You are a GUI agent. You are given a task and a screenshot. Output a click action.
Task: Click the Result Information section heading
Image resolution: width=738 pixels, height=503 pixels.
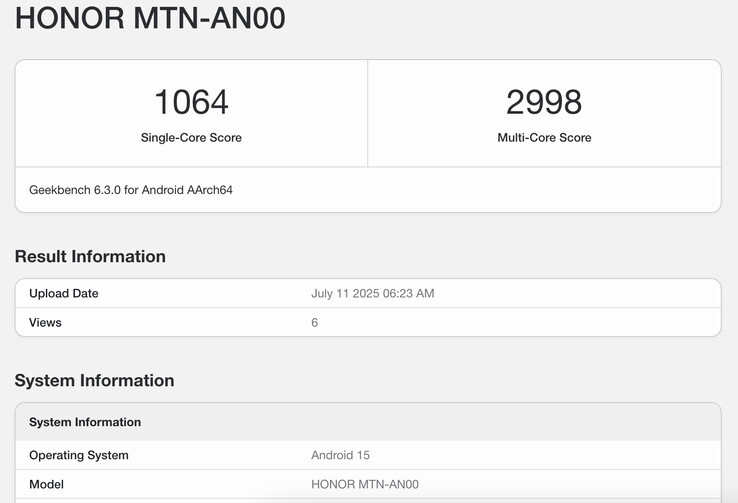pos(90,257)
